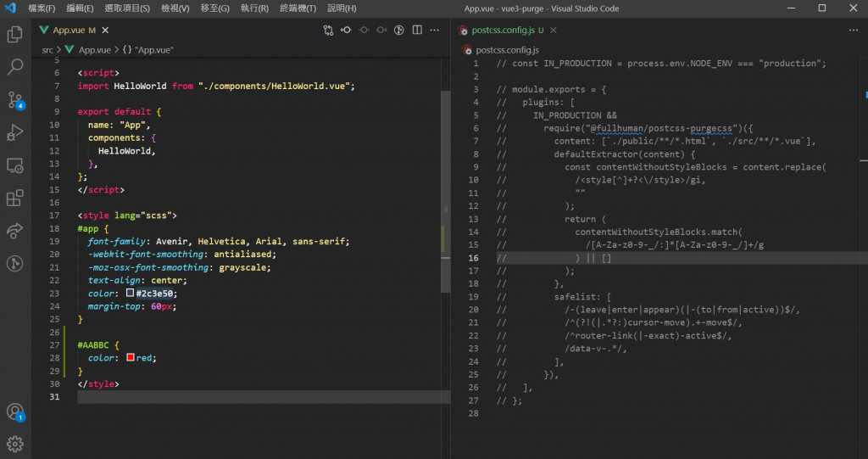Open the Search view

coord(15,67)
